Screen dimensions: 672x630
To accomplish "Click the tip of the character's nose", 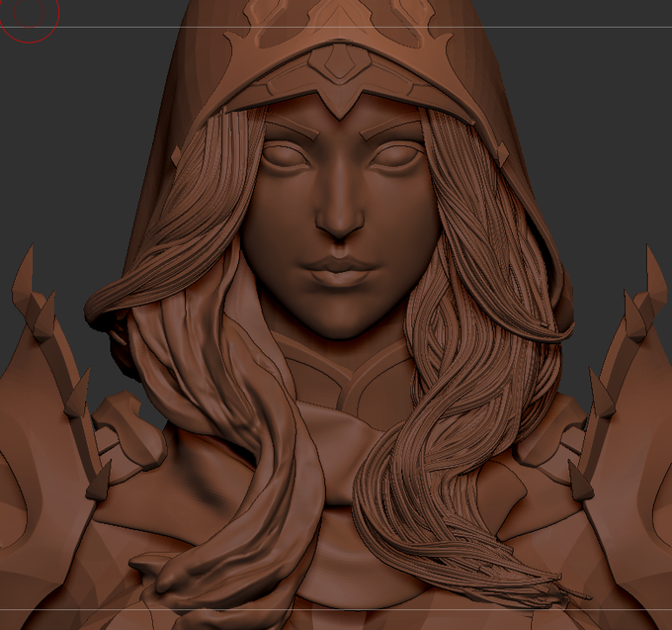I will coord(339,223).
